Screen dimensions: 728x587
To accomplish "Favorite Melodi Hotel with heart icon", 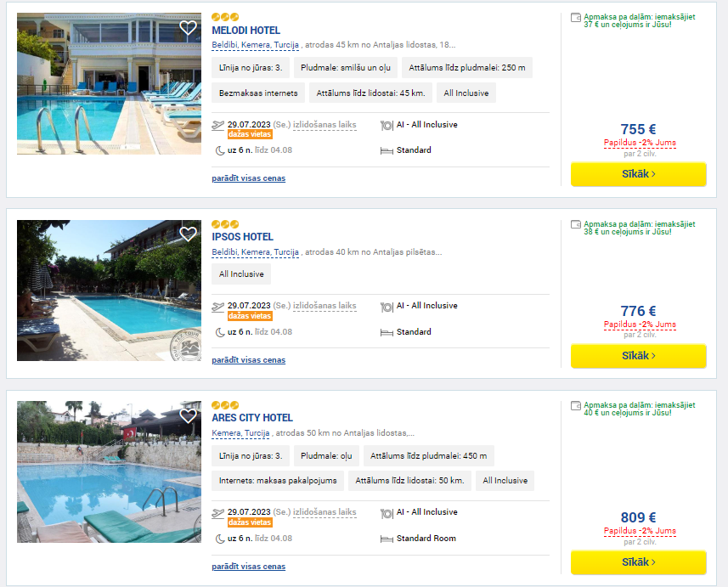I will pyautogui.click(x=188, y=27).
